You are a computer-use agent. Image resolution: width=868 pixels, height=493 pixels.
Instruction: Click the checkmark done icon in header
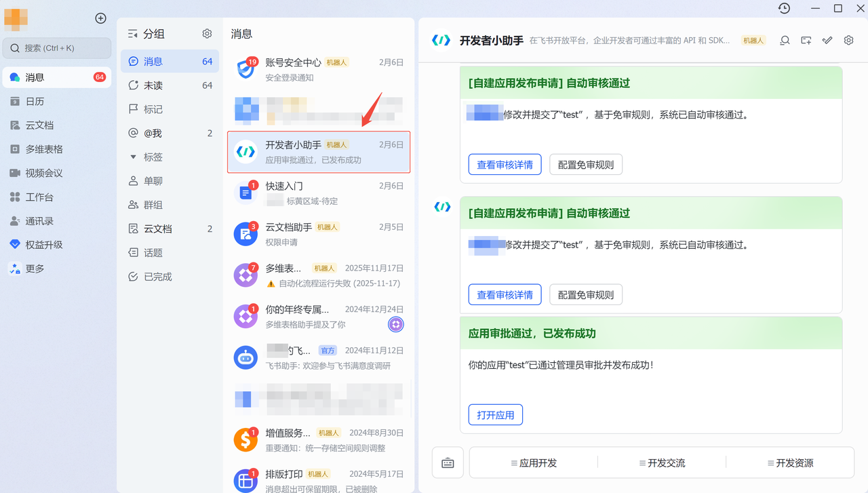point(827,41)
